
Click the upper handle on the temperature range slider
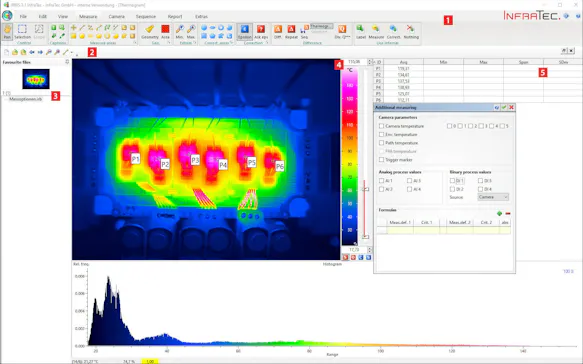(366, 189)
